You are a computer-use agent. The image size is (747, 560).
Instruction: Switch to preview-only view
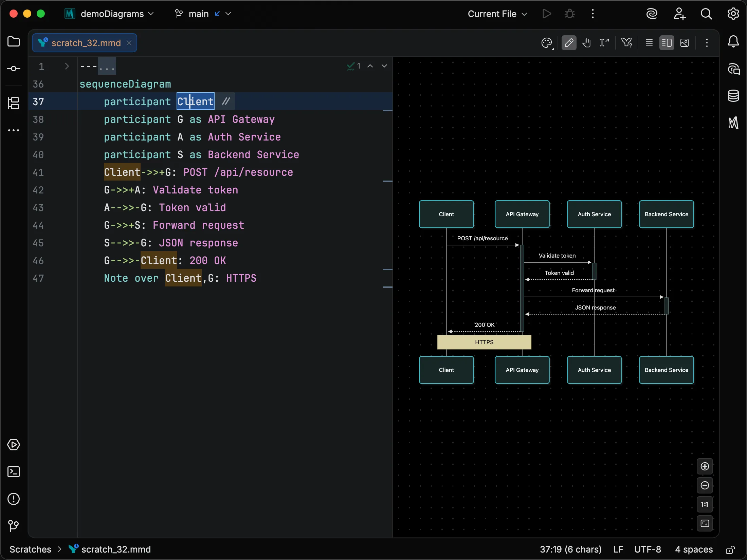point(685,43)
